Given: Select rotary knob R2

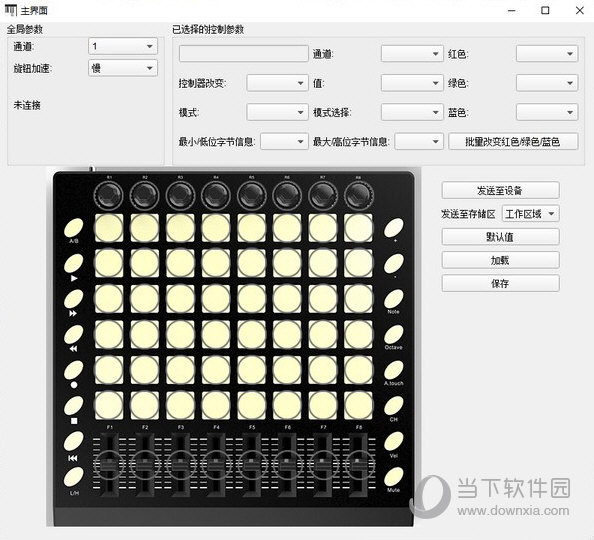Looking at the screenshot, I should [144, 196].
